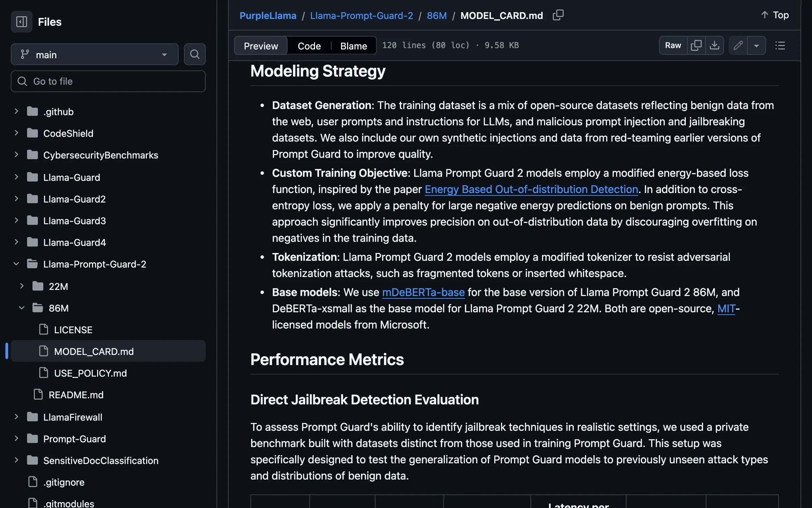
Task: Switch to the Preview tab
Action: [x=261, y=46]
